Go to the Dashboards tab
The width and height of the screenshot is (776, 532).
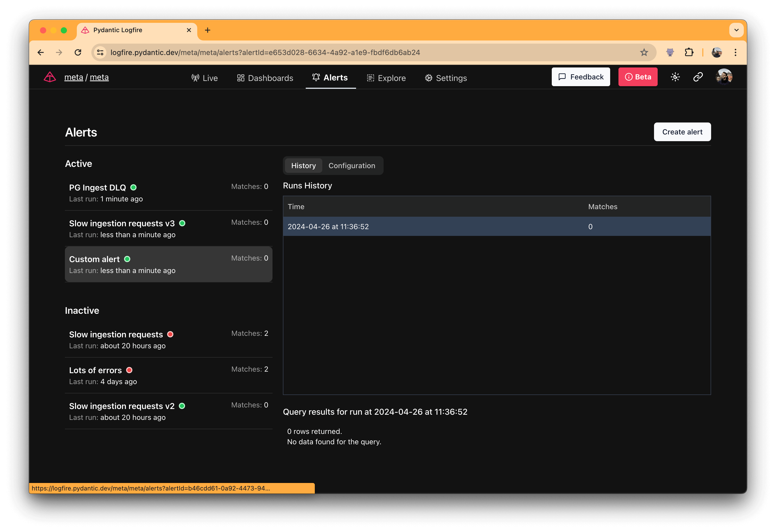click(x=265, y=78)
